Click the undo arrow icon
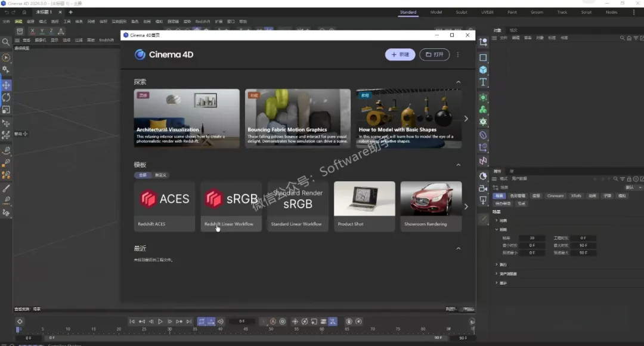Screen dimensions: 644x346 tap(6, 13)
